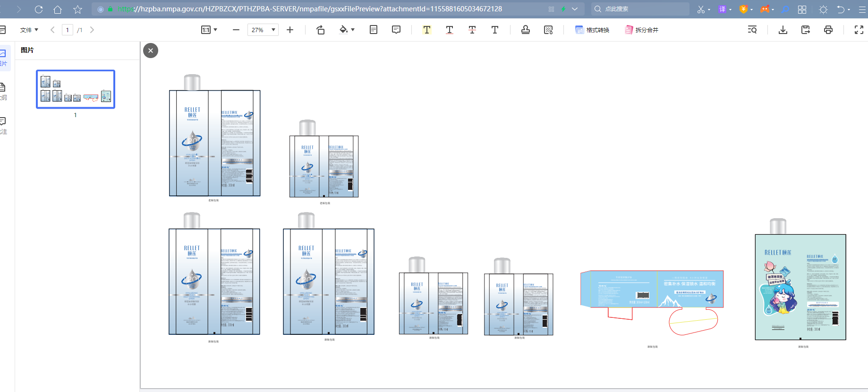Add a comment note using speech bubble icon
Screen dimensions: 868x392
396,30
